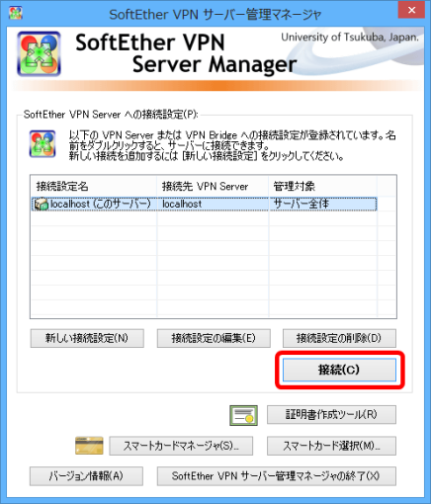The width and height of the screenshot is (431, 504).
Task: Click スマートカード選択(M) button
Action: coord(331,446)
